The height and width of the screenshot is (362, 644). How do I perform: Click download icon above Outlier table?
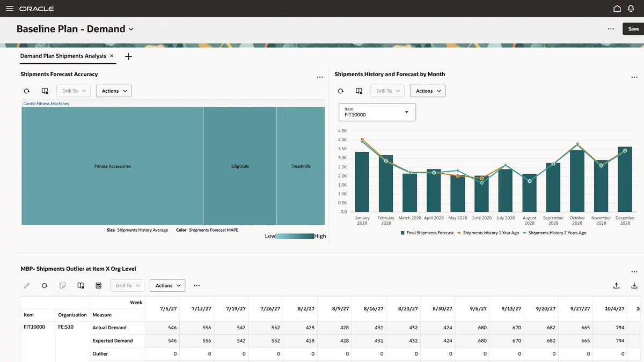point(634,286)
